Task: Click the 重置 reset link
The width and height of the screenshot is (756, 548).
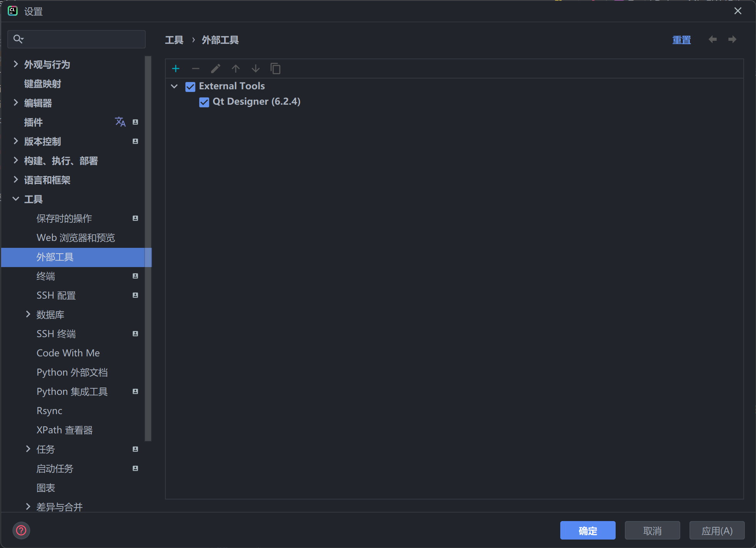Action: click(x=681, y=40)
